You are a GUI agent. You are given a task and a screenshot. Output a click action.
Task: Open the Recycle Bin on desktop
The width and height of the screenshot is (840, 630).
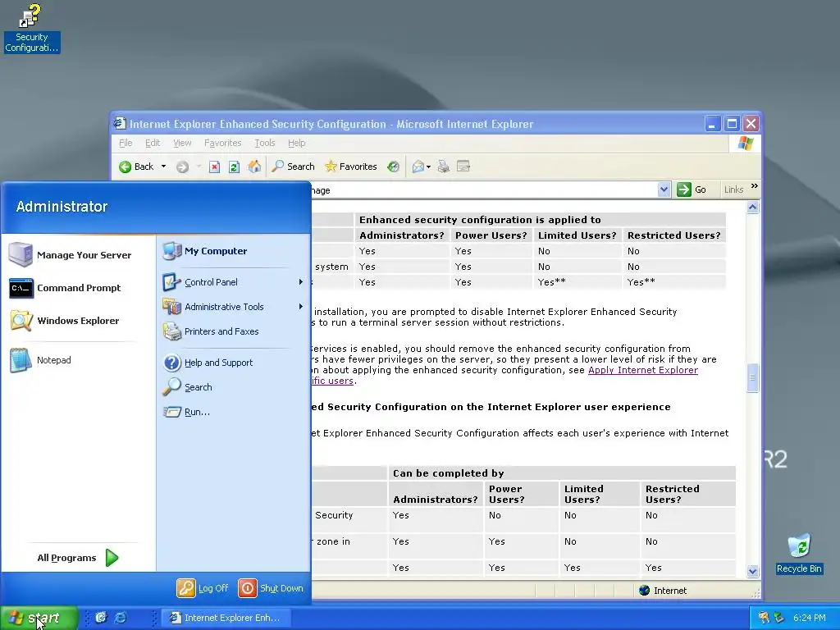tap(799, 554)
